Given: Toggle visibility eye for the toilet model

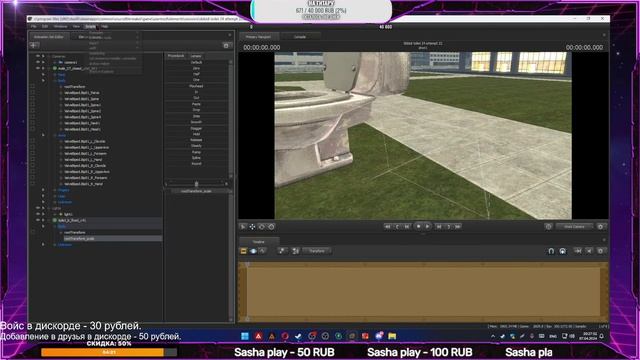Looking at the screenshot, I should (38, 220).
